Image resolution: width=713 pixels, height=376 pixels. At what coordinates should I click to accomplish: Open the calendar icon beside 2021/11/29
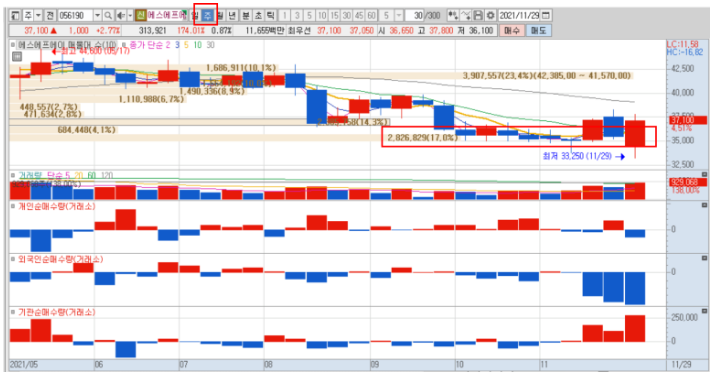pos(546,15)
